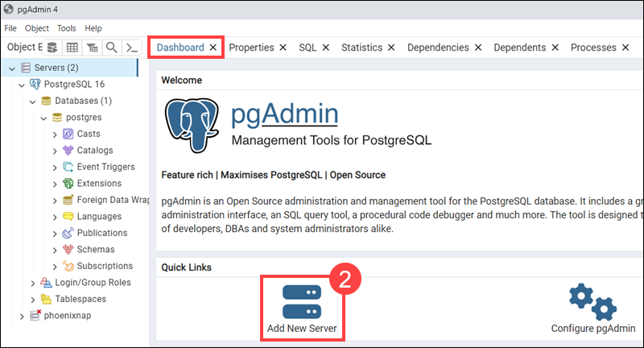This screenshot has width=644, height=348.
Task: Close the Properties tab
Action: point(283,48)
